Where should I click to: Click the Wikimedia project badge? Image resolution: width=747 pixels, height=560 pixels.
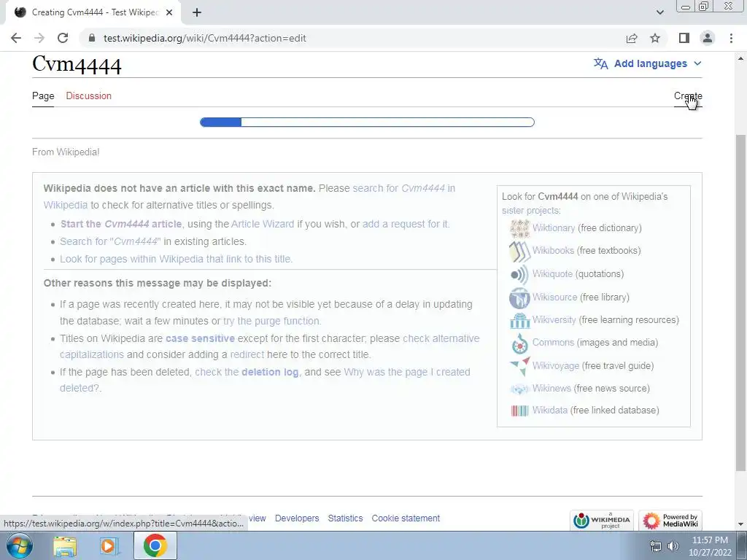pos(603,520)
